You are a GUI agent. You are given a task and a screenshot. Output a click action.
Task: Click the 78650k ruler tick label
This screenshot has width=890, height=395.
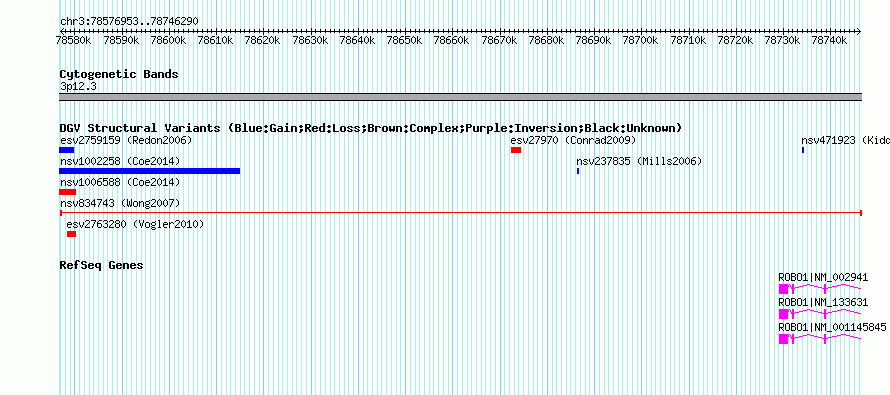pyautogui.click(x=404, y=40)
